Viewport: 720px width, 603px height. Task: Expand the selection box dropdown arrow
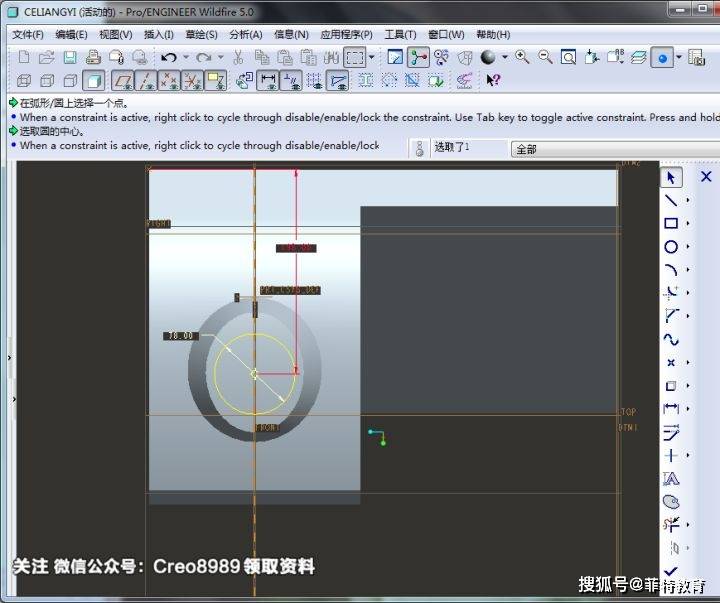371,57
